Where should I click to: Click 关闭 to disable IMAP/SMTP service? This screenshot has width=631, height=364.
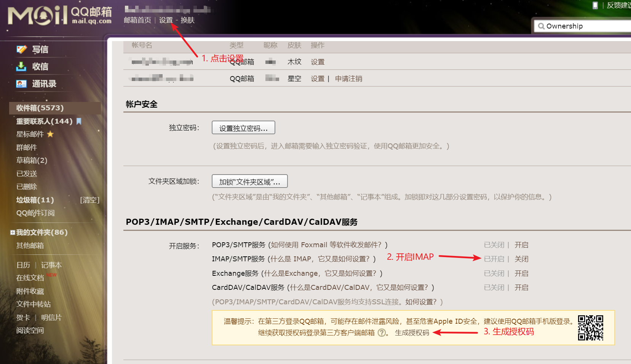[522, 259]
